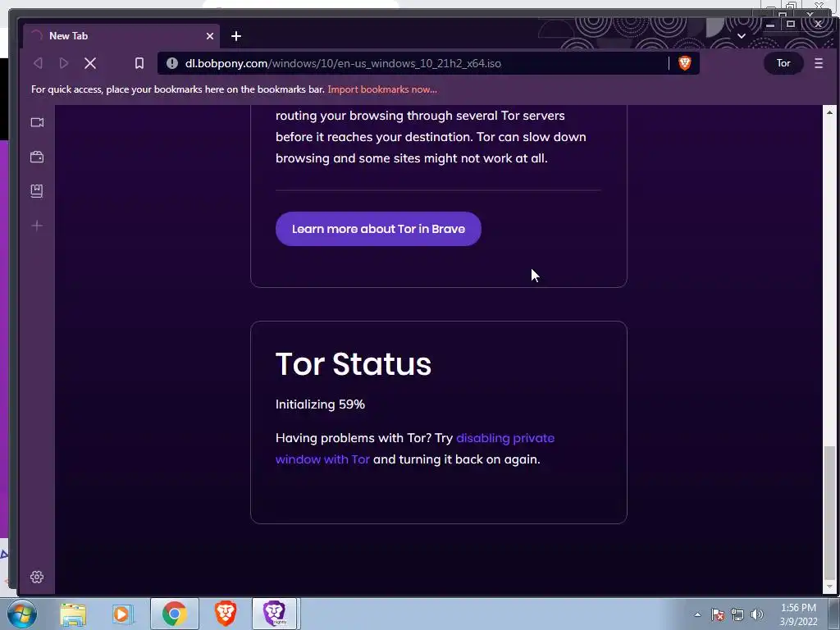Expand the tab search chevron dropdown

click(742, 36)
